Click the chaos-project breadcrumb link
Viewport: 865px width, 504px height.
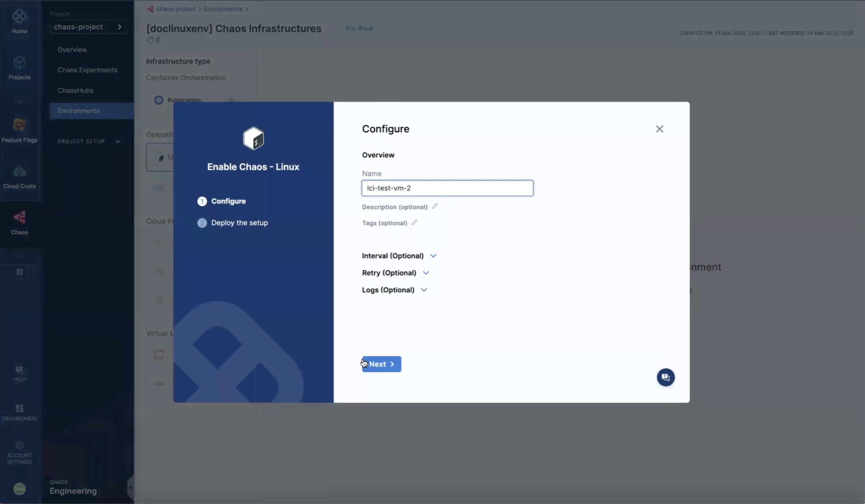[x=176, y=9]
